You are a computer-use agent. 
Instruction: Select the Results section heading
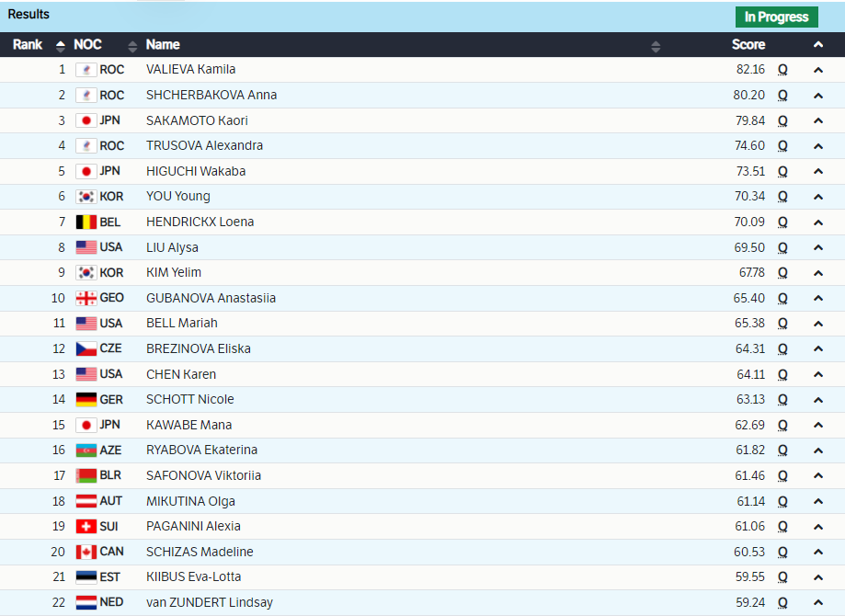pos(29,15)
